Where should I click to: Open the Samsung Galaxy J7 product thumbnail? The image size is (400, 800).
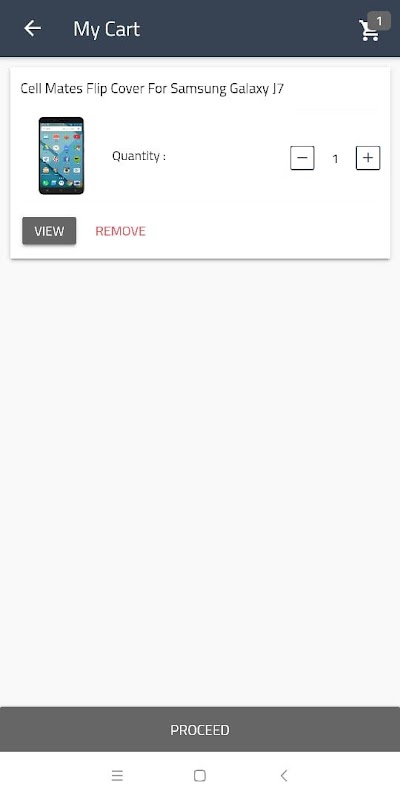pos(61,156)
